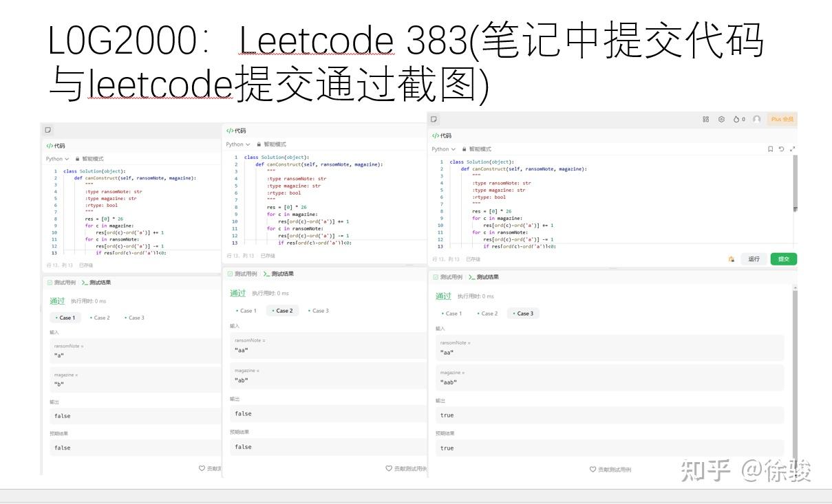Image resolution: width=832 pixels, height=504 pixels.
Task: Click the notes panel icon in top bar
Action: click(434, 118)
